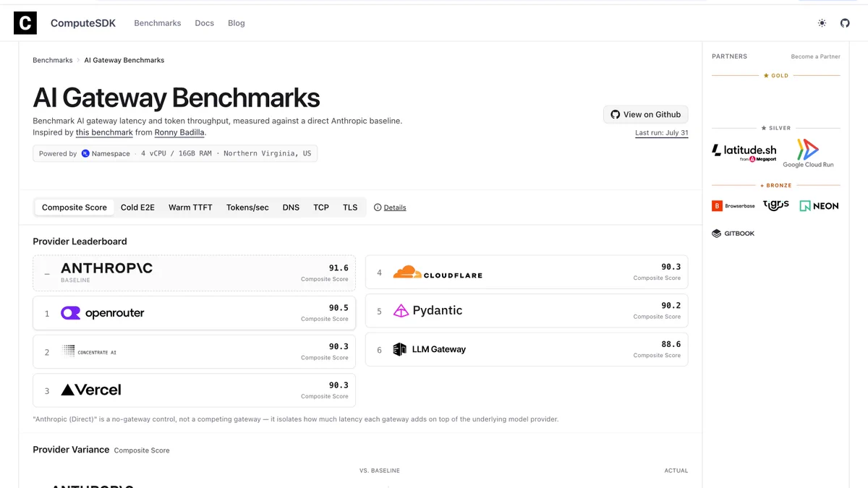
Task: Click View on Github button
Action: 646,114
